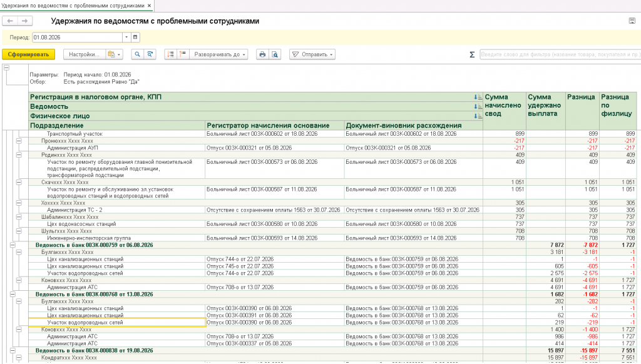Collapse Ведомость в банк 003К-000759 group
The height and width of the screenshot is (364, 641).
(x=13, y=245)
